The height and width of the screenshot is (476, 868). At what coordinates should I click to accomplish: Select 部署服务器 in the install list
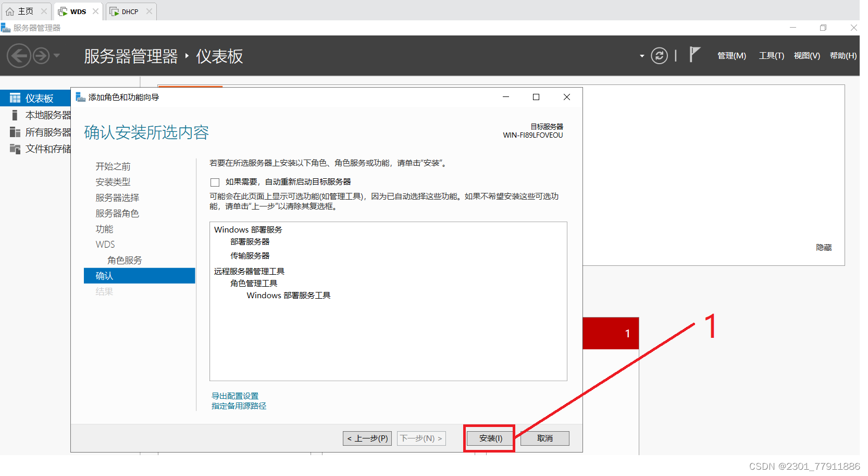[x=250, y=242]
